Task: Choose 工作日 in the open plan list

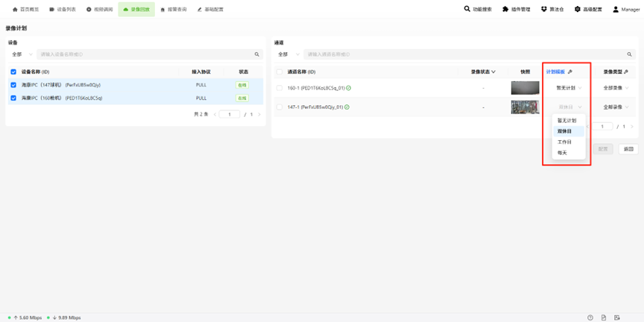Action: [569, 142]
